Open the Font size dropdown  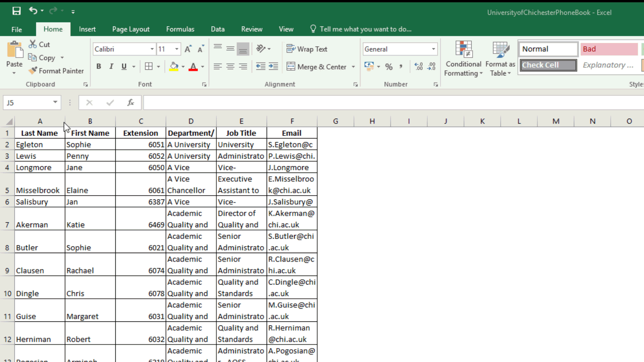(176, 49)
